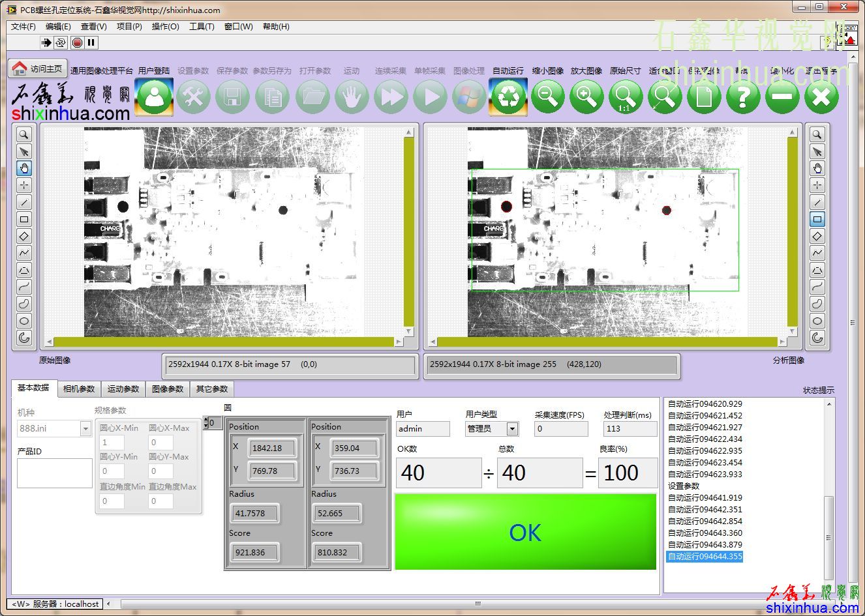Viewport: 865px width, 616px height.
Task: Click the green question mark help icon
Action: point(743,97)
